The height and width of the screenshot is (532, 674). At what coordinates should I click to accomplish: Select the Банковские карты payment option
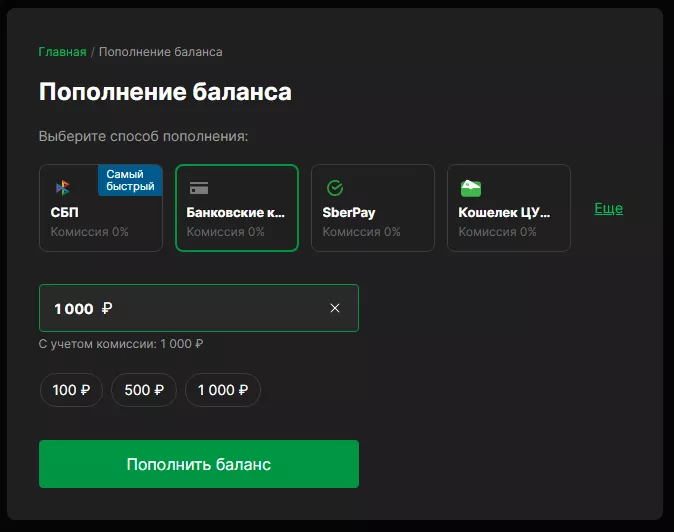click(237, 208)
